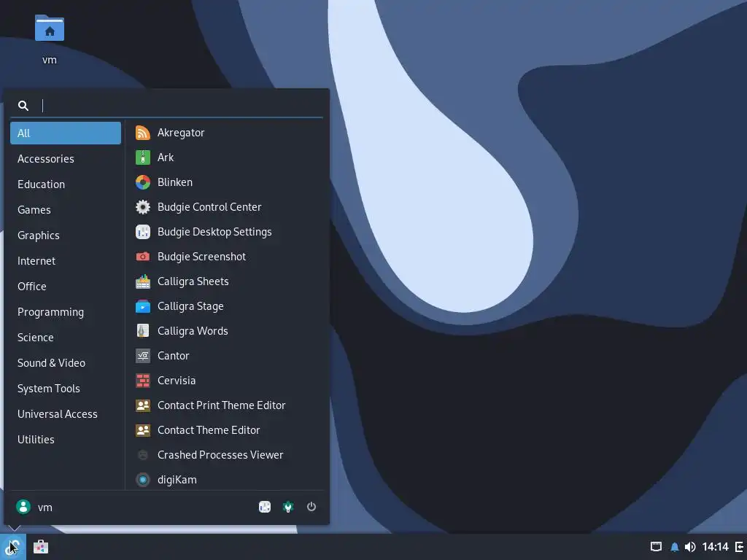The width and height of the screenshot is (747, 560).
Task: Select the All category
Action: tap(66, 133)
